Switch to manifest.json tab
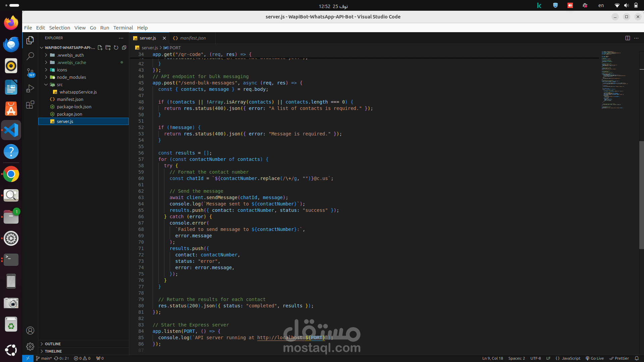The height and width of the screenshot is (362, 644). [193, 38]
